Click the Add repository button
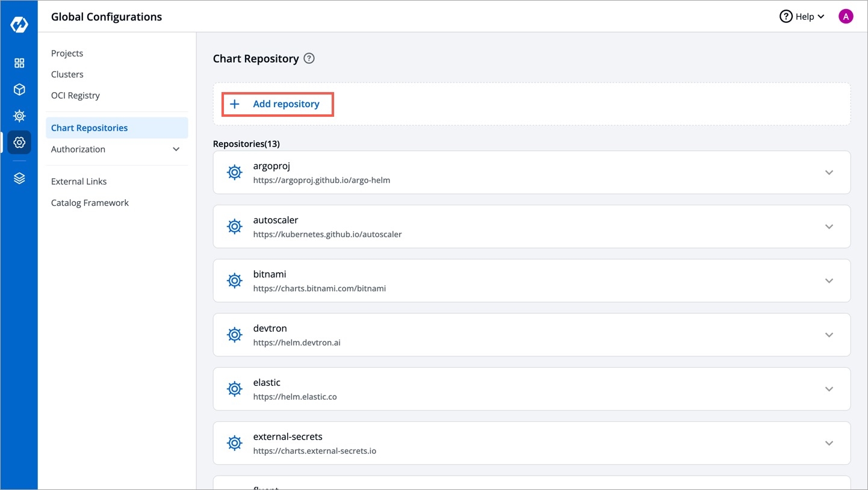Image resolution: width=868 pixels, height=490 pixels. pos(277,104)
